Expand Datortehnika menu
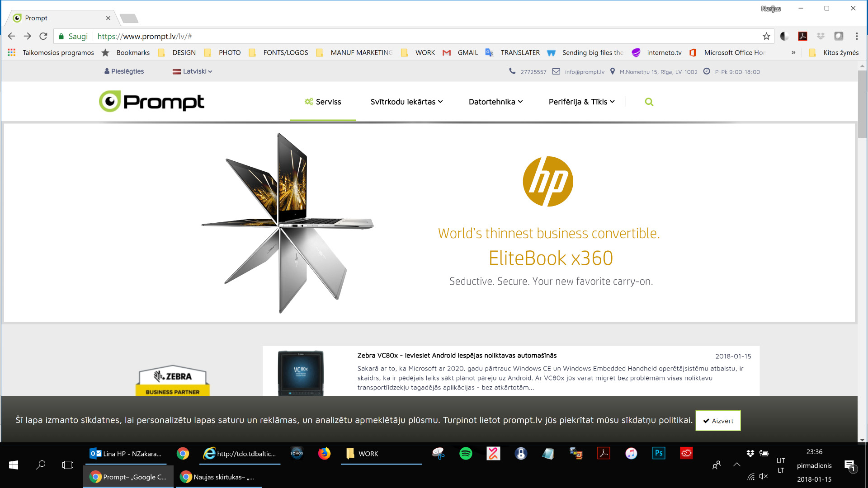The height and width of the screenshot is (488, 868). click(495, 102)
